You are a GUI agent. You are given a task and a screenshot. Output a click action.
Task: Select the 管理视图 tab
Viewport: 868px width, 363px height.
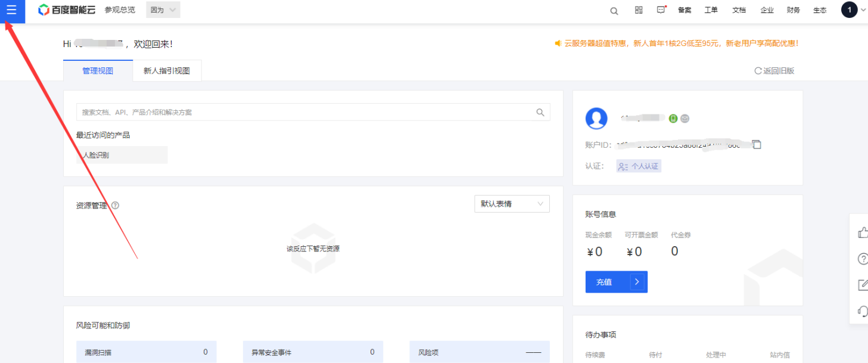click(98, 70)
